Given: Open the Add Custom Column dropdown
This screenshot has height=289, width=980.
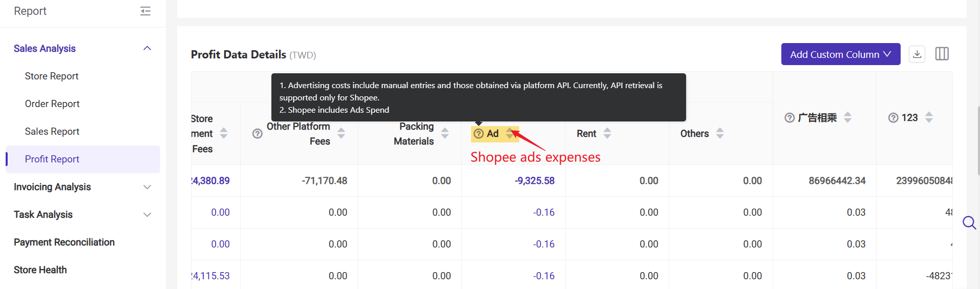Looking at the screenshot, I should click(x=840, y=54).
